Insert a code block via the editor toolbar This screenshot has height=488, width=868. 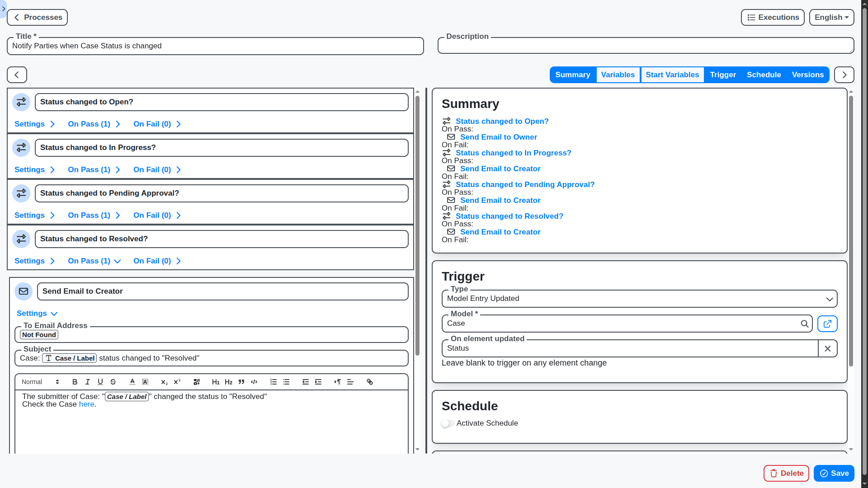[254, 382]
